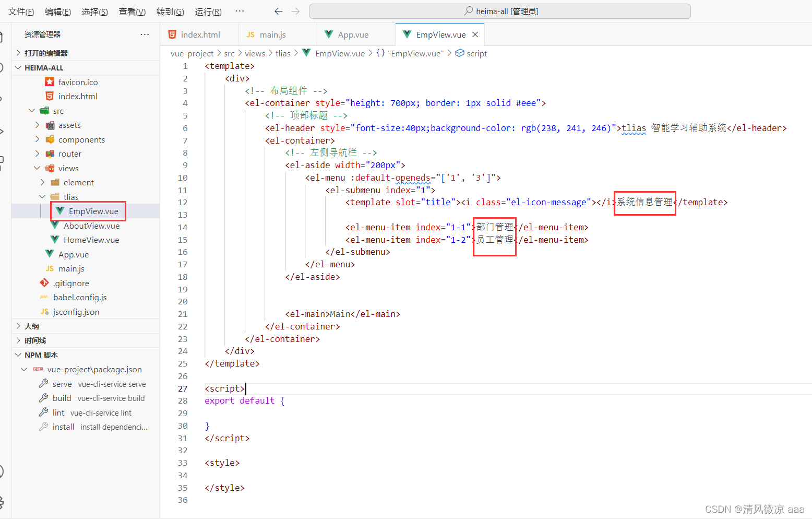The height and width of the screenshot is (519, 812).
Task: Open the 转到(G) menu
Action: (170, 11)
